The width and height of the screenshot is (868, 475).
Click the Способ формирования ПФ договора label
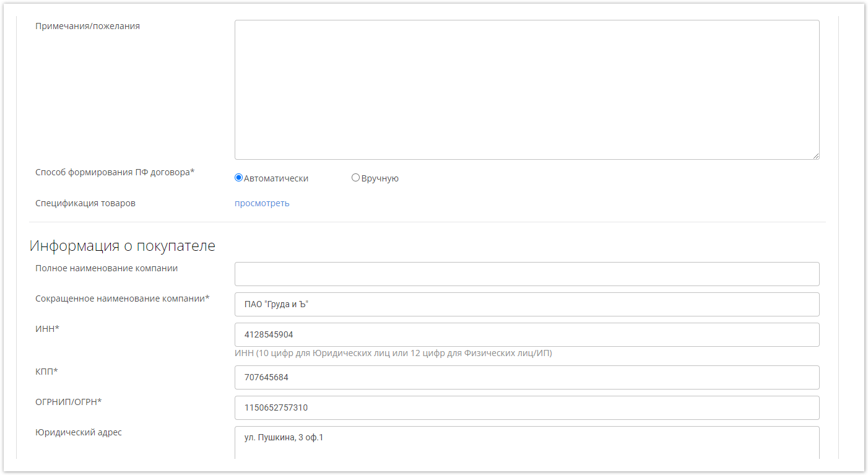click(x=115, y=172)
